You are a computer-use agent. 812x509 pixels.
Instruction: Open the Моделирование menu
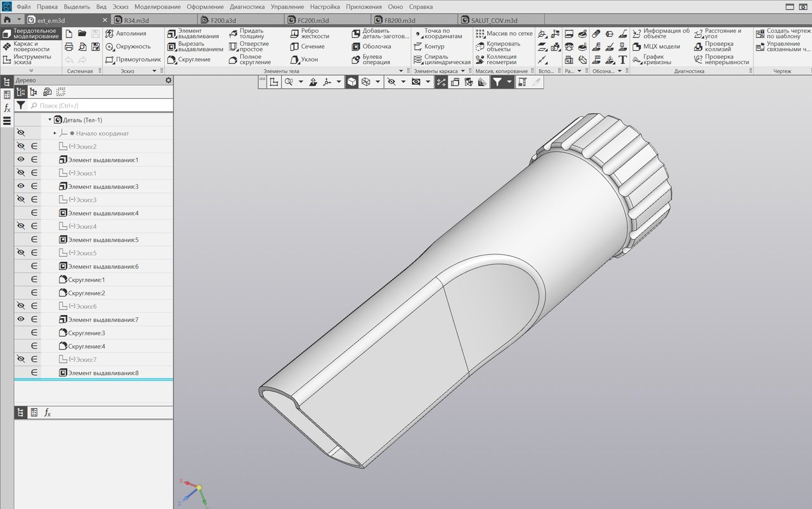[159, 7]
